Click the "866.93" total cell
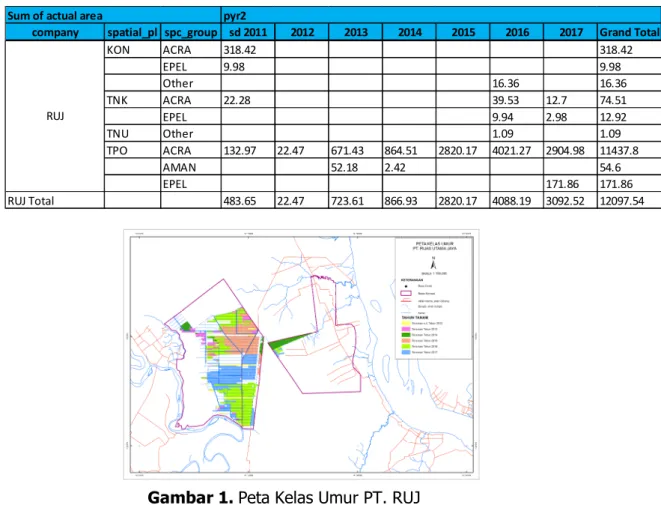 (x=409, y=201)
